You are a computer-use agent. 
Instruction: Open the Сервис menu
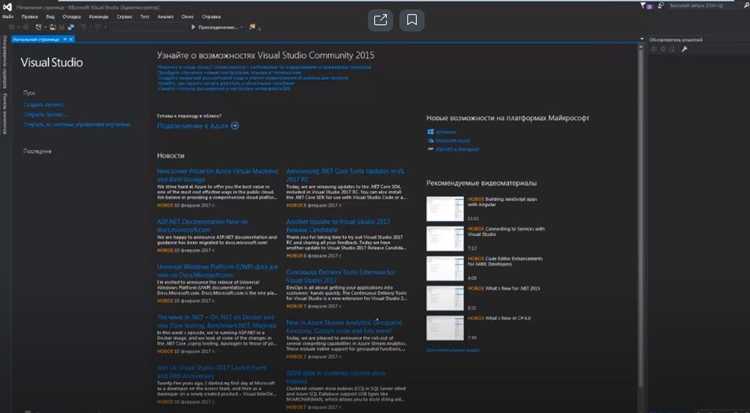(124, 17)
